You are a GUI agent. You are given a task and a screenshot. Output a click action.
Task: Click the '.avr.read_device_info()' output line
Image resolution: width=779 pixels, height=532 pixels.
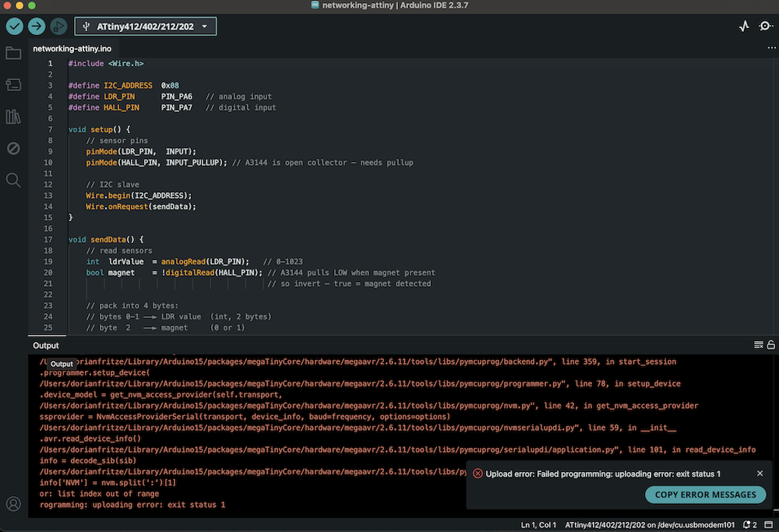click(90, 439)
